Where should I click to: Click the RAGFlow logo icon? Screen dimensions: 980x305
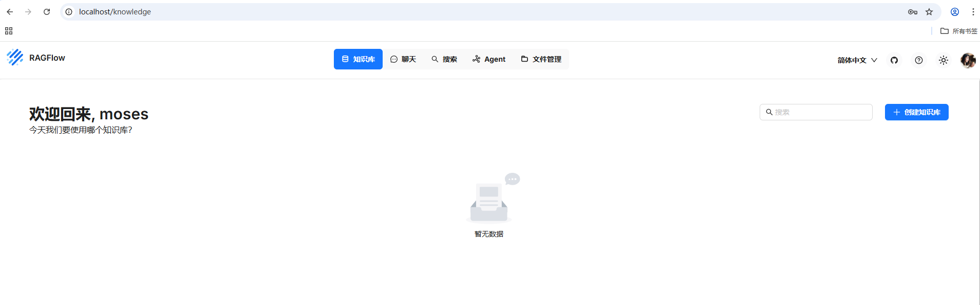[15, 57]
